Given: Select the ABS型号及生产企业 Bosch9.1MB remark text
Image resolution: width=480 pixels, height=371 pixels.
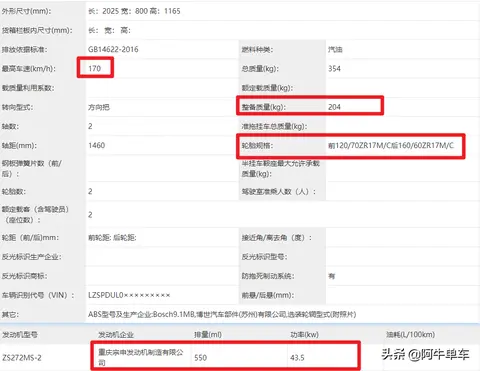Looking at the screenshot, I should tap(222, 314).
